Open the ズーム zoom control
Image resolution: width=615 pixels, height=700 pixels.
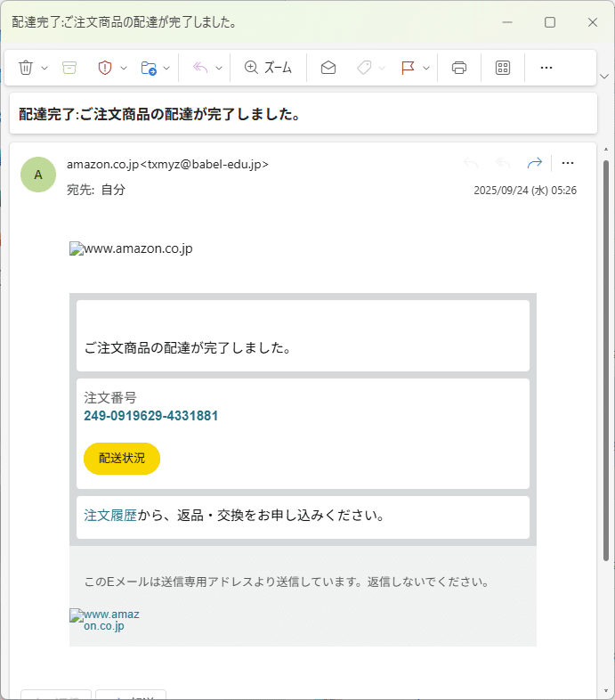(268, 68)
